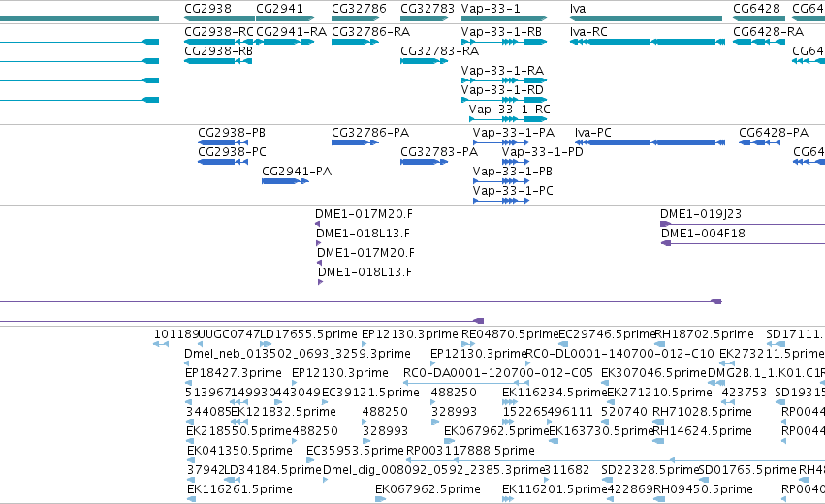The image size is (825, 504).
Task: Select label Dmel_neb_013502_0693_3259.3prime
Action: coord(298,354)
